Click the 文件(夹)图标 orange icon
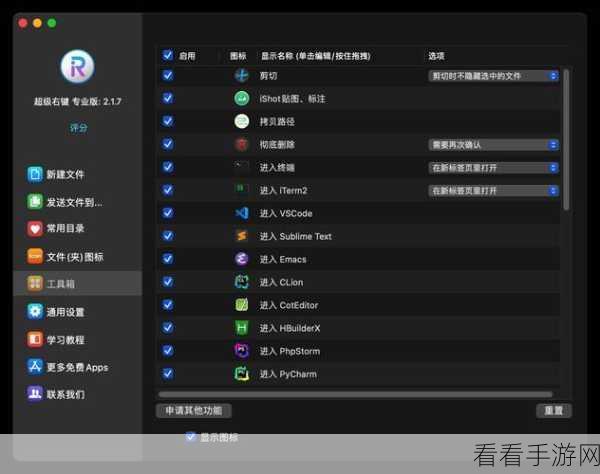The height and width of the screenshot is (474, 600). [35, 256]
